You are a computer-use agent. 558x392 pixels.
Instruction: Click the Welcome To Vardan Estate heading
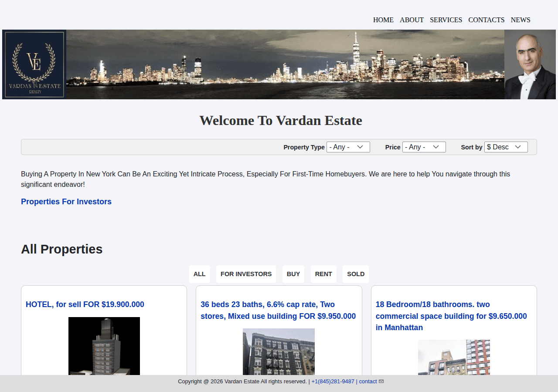(281, 120)
